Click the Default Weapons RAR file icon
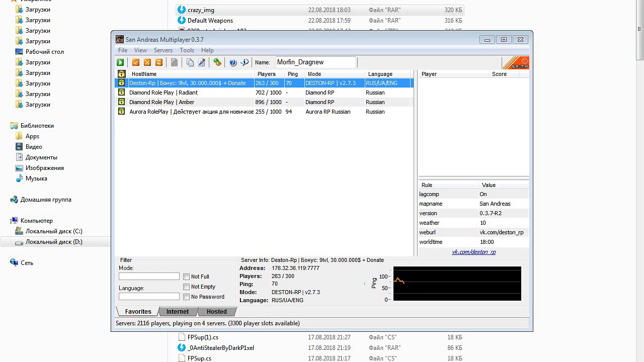Image resolution: width=644 pixels, height=362 pixels. tap(182, 21)
